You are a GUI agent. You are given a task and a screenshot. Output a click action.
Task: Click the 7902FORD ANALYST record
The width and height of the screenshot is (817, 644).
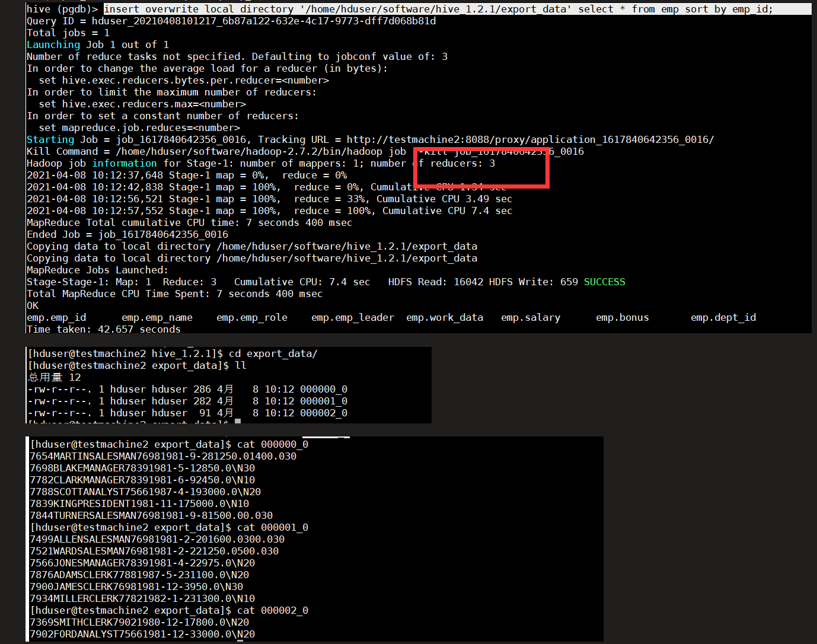(142, 634)
